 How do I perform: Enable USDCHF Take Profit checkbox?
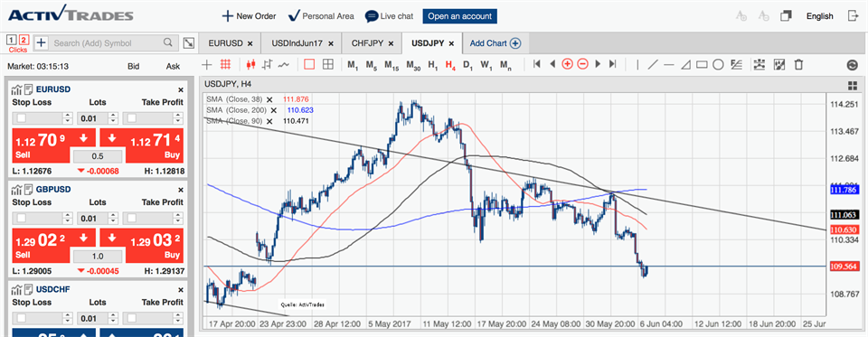pos(132,318)
